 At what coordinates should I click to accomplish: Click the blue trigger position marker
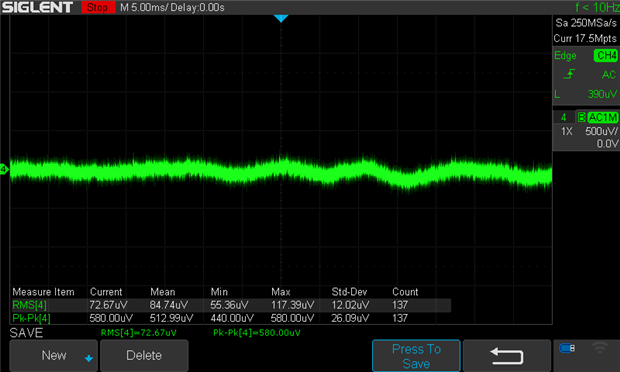pos(281,18)
